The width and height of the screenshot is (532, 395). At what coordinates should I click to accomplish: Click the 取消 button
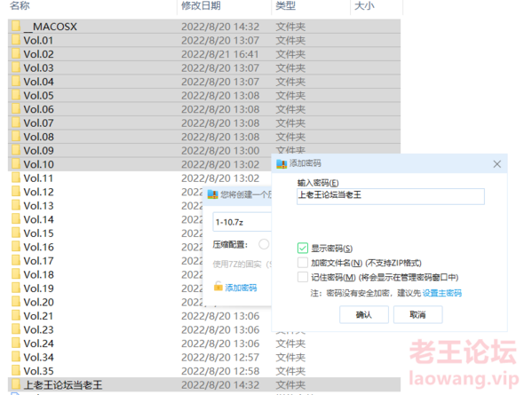(417, 314)
